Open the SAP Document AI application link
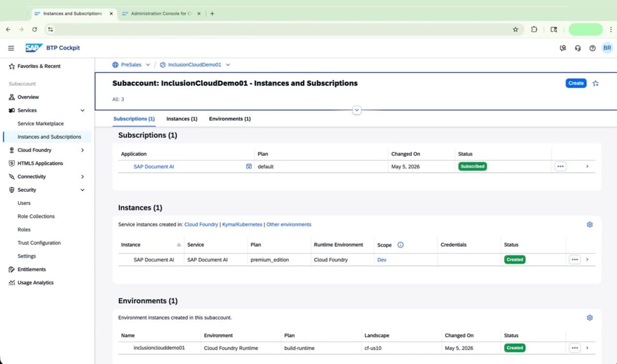 coord(154,166)
